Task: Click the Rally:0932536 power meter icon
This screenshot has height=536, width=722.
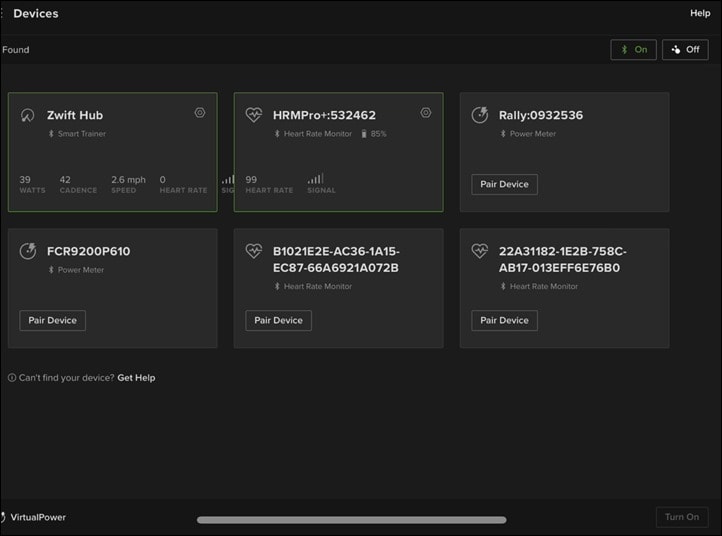Action: pos(480,115)
